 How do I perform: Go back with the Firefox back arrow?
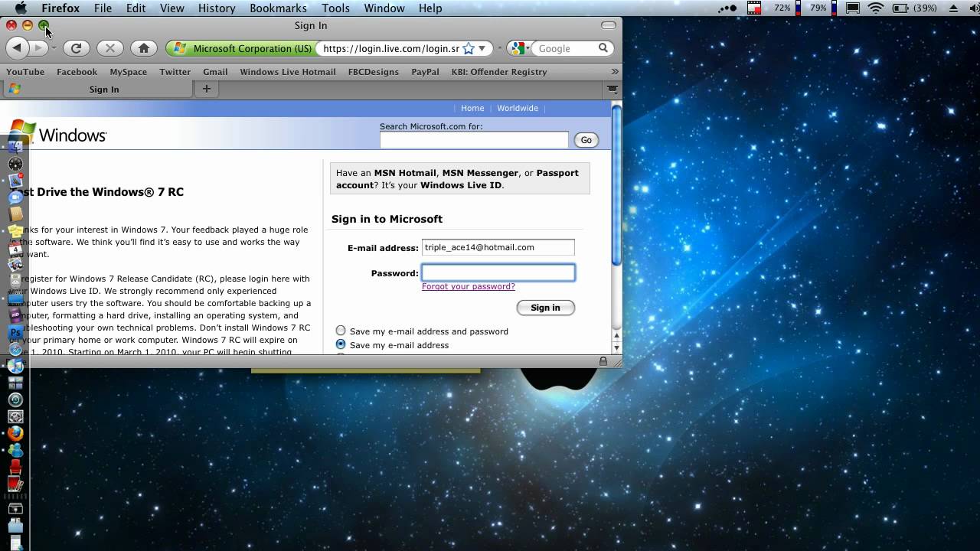[x=17, y=47]
